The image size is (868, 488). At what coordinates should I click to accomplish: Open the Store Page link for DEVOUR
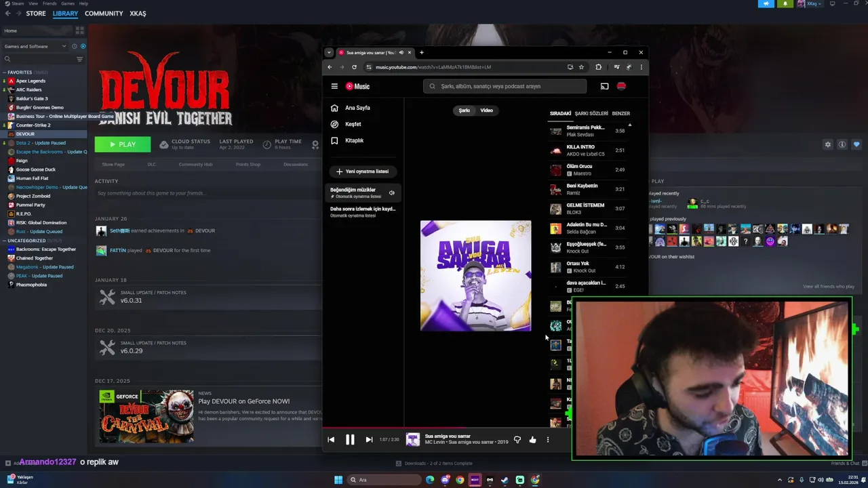[x=113, y=164]
